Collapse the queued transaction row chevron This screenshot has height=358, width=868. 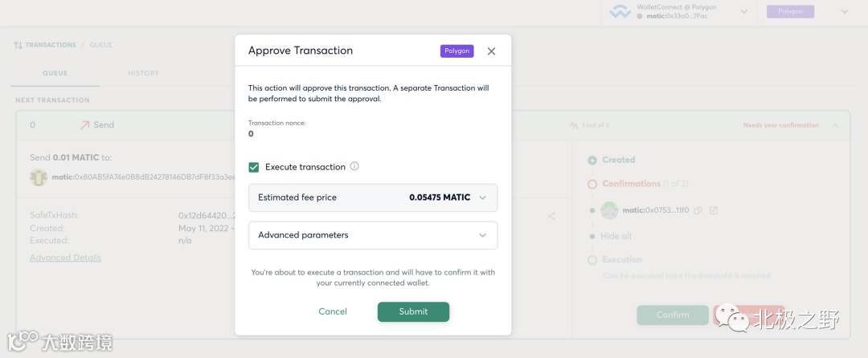(x=835, y=125)
